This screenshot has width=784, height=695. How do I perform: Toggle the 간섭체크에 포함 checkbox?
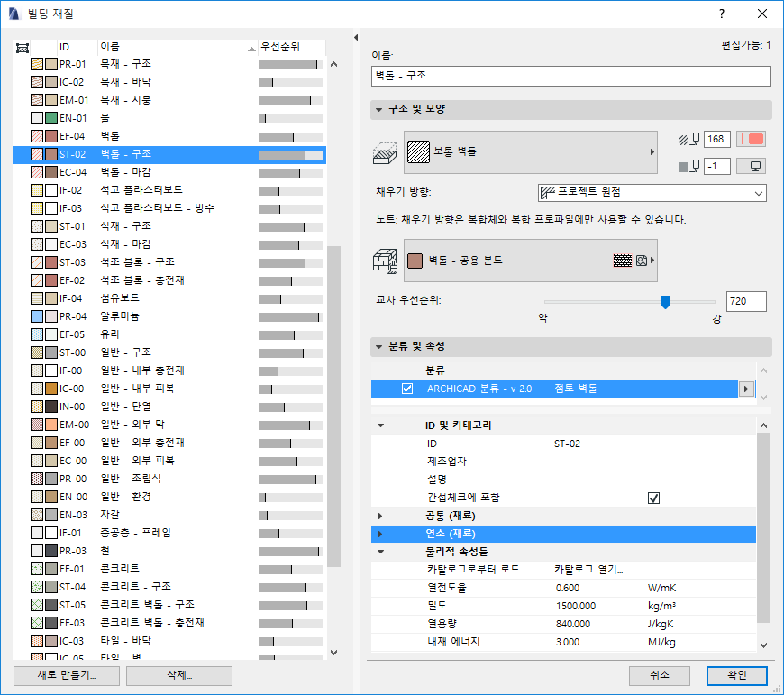653,498
